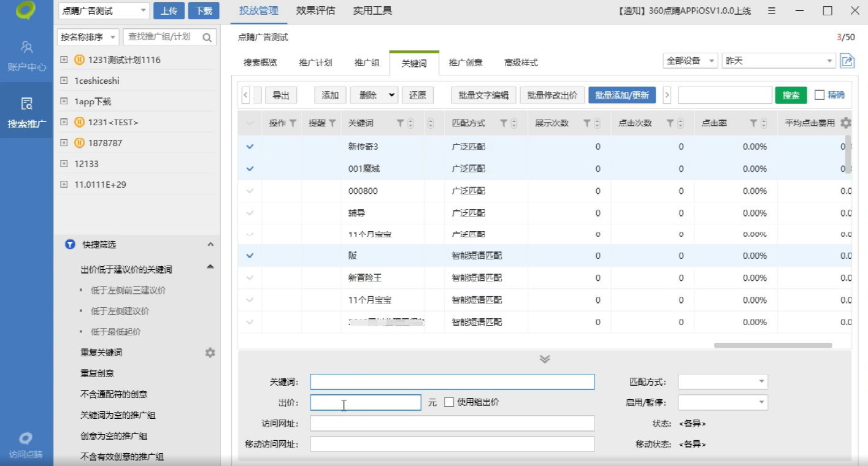Switch to 效果评估 main tab

click(315, 10)
